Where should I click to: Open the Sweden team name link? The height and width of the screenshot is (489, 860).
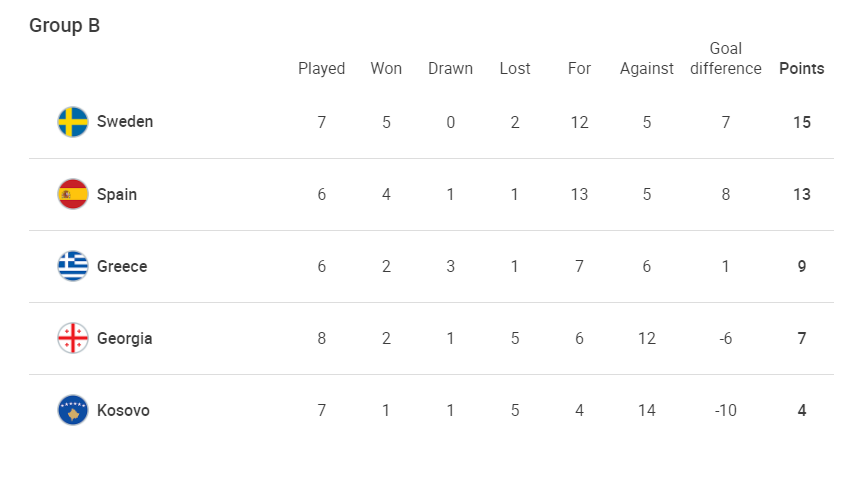[x=125, y=122]
